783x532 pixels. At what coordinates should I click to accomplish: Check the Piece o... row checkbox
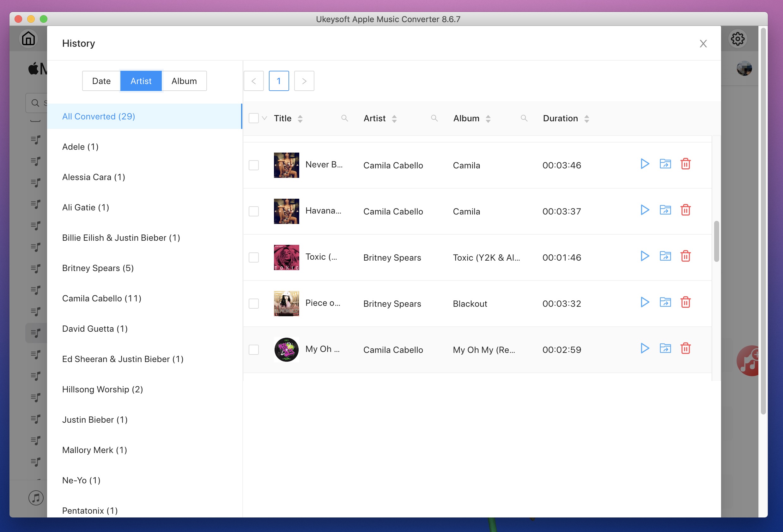[x=254, y=304]
